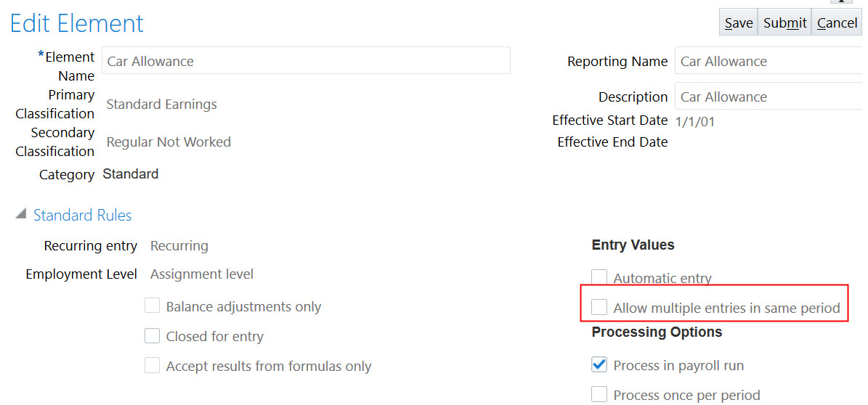The width and height of the screenshot is (868, 405).
Task: Click the Regular Not Worked value
Action: tap(169, 142)
